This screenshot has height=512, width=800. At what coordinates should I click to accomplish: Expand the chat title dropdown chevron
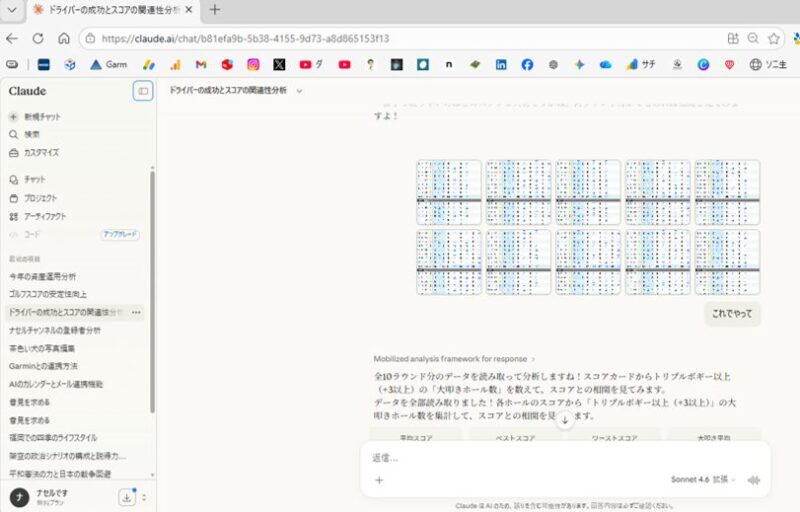299,91
